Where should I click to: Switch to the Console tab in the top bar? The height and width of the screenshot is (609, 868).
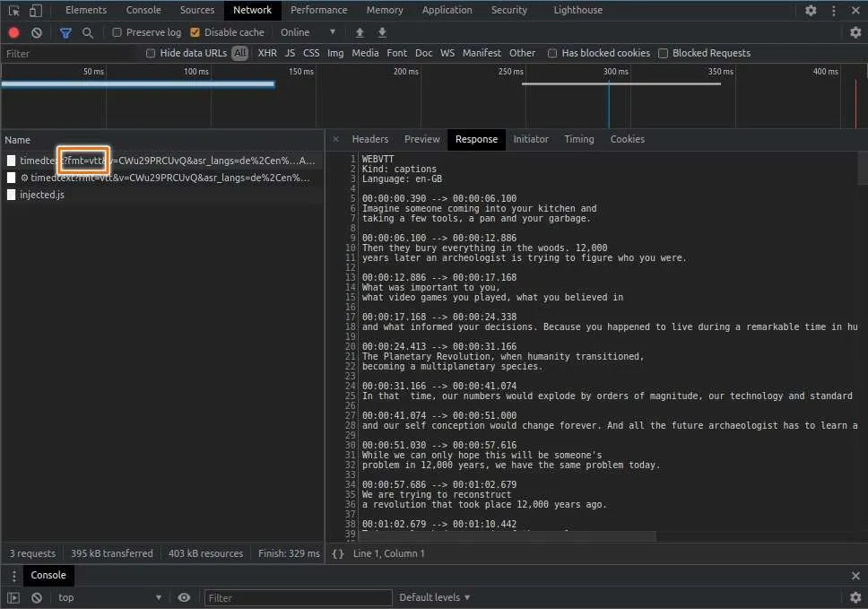tap(143, 10)
